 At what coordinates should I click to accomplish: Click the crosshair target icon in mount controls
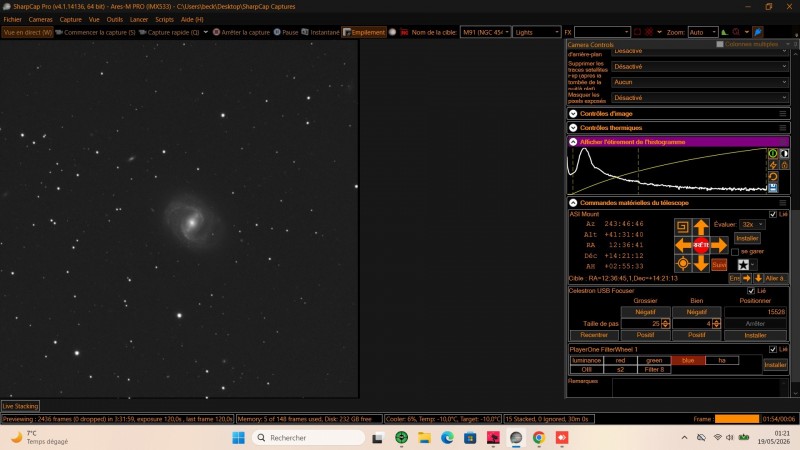683,264
